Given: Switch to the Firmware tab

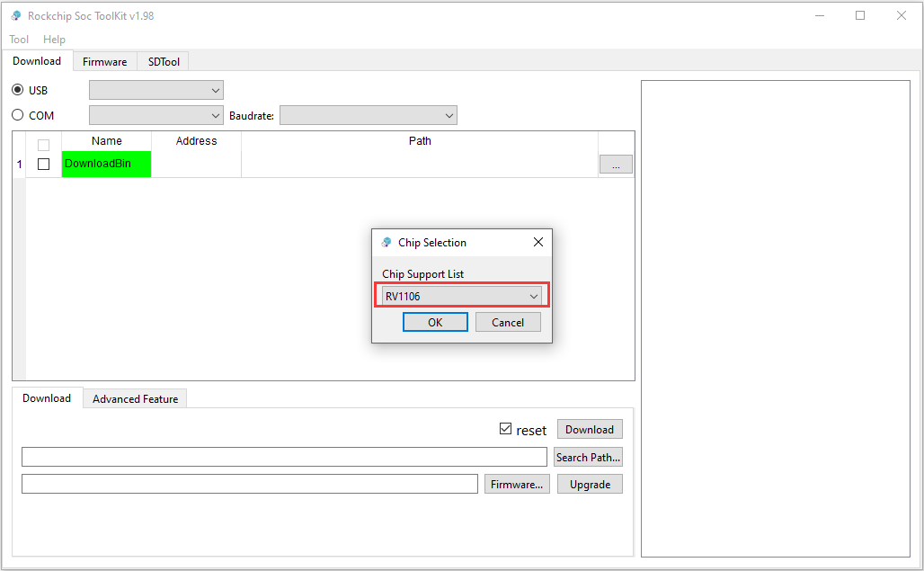Looking at the screenshot, I should tap(104, 61).
